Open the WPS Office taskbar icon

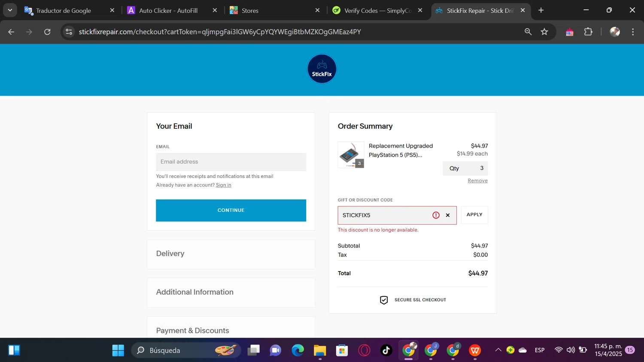[475, 350]
